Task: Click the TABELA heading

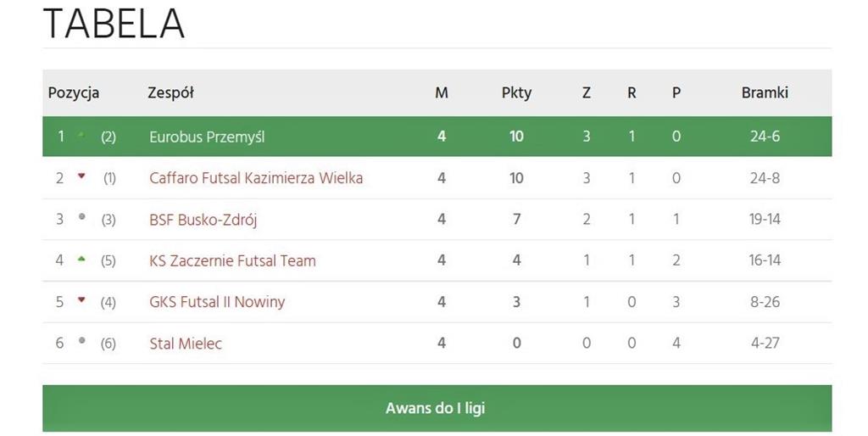Action: tap(114, 24)
